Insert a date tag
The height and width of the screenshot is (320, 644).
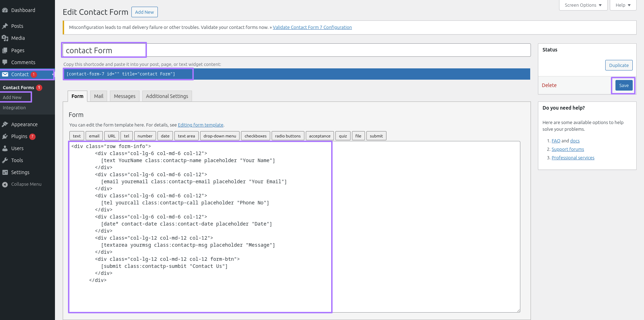tap(165, 136)
